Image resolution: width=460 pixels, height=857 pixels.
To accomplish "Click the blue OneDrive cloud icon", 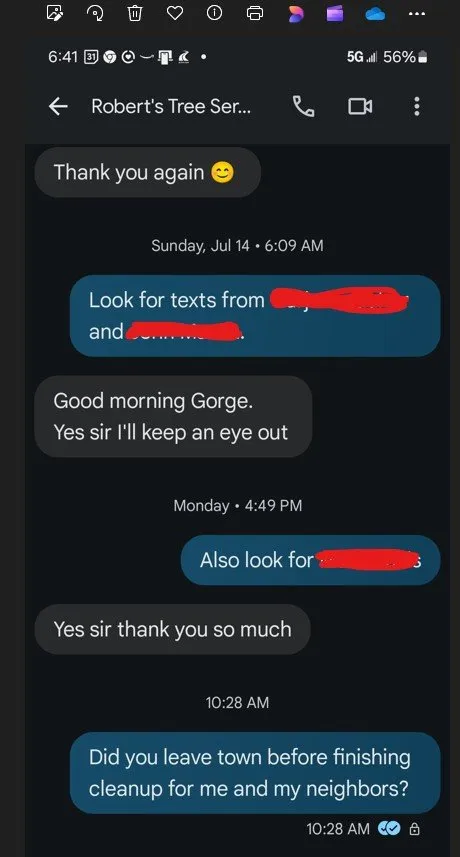I will 375,14.
